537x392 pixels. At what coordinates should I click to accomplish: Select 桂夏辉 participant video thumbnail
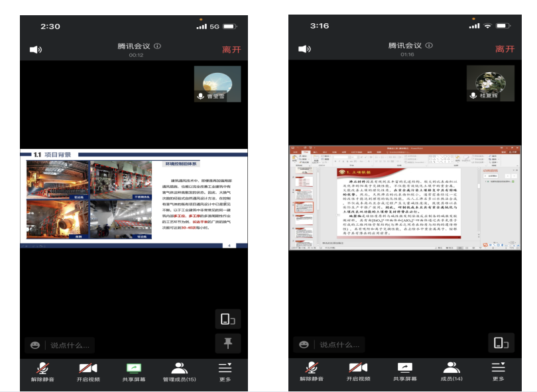point(490,84)
